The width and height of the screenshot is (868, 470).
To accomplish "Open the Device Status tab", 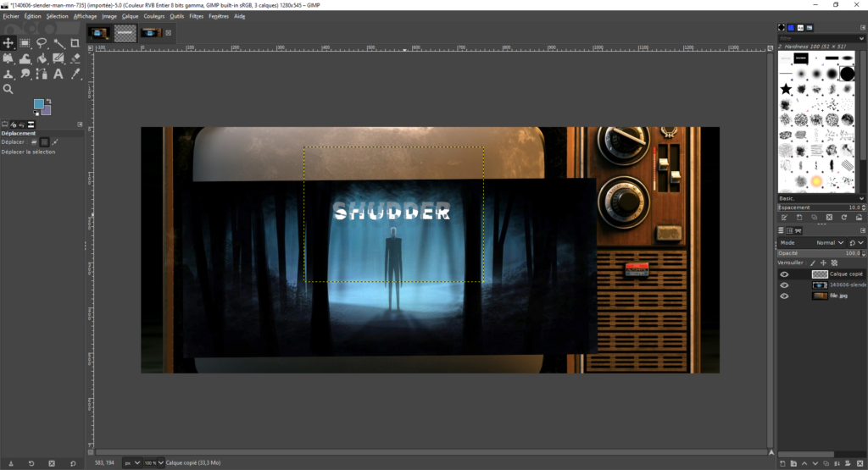I will (14, 124).
